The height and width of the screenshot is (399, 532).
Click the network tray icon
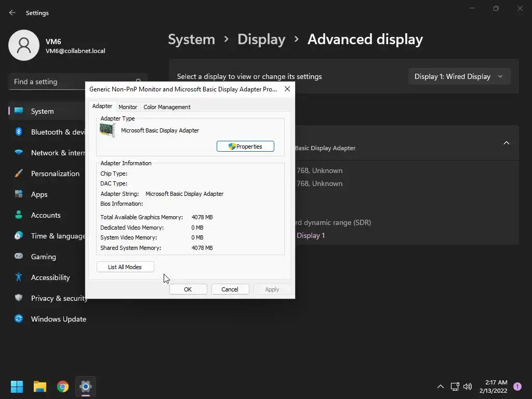tap(455, 387)
